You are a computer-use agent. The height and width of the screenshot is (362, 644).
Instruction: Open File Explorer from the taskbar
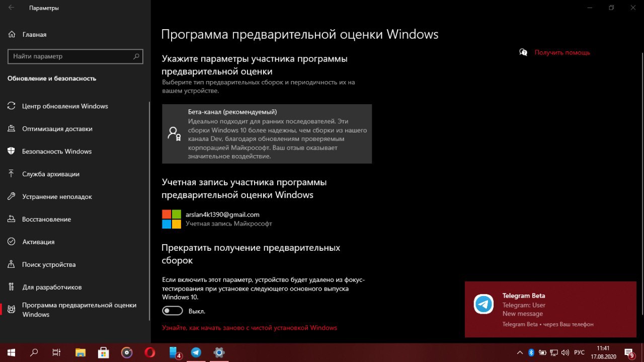click(80, 352)
